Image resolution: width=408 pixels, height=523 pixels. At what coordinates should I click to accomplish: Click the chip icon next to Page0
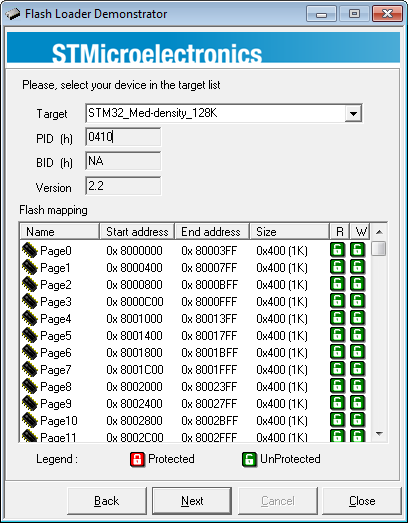coord(29,250)
